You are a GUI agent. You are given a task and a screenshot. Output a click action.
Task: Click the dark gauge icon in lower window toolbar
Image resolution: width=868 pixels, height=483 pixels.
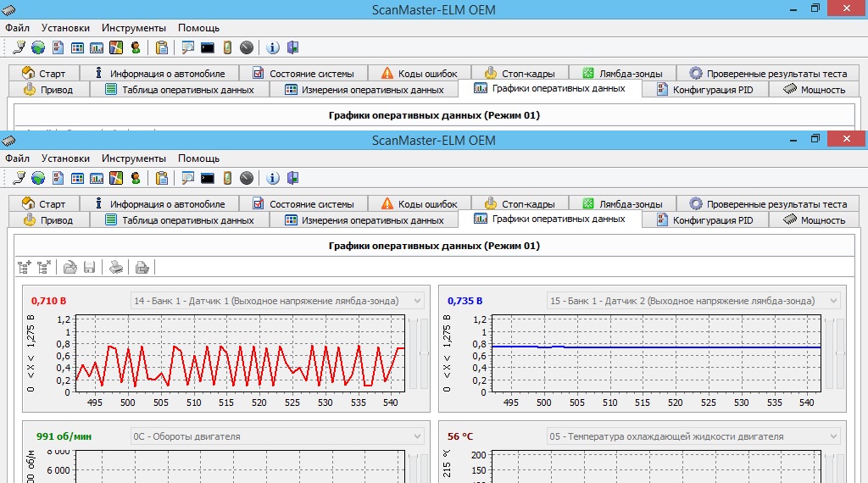(x=247, y=178)
